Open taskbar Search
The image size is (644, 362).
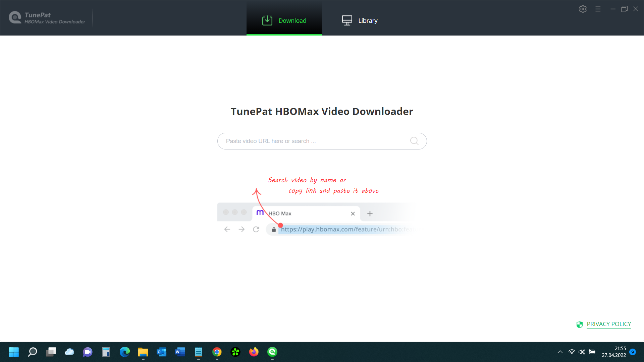pos(33,352)
